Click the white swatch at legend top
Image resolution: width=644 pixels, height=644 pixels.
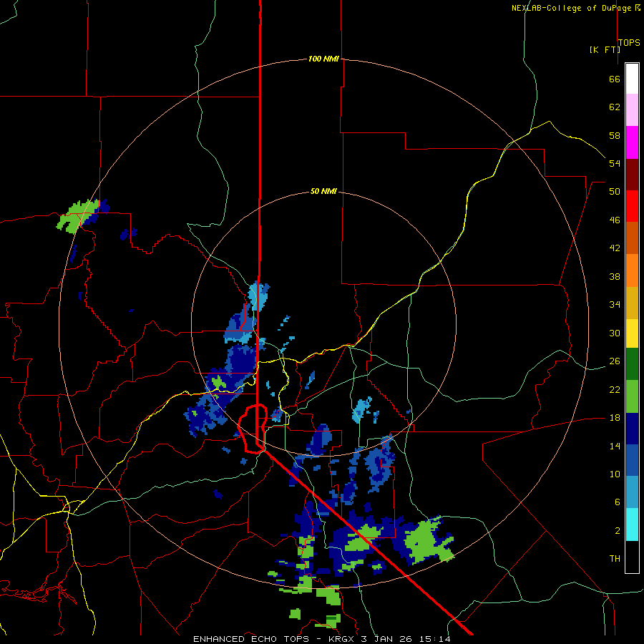632,79
